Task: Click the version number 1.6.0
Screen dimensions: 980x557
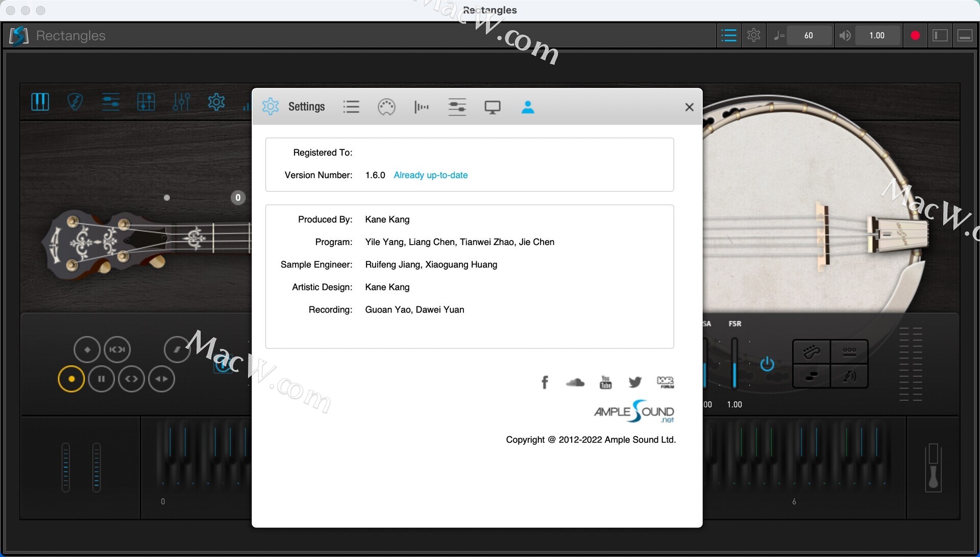Action: [x=375, y=175]
